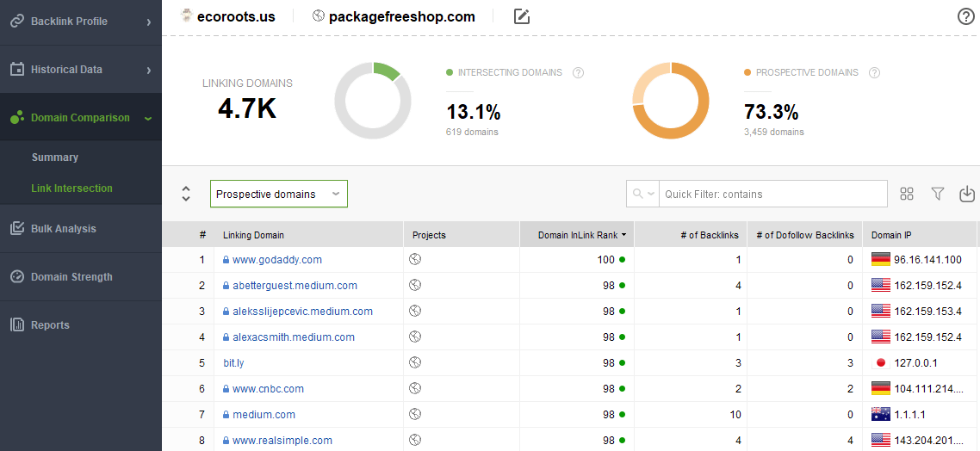Click the edit domains pencil icon
The height and width of the screenshot is (451, 980).
(521, 16)
